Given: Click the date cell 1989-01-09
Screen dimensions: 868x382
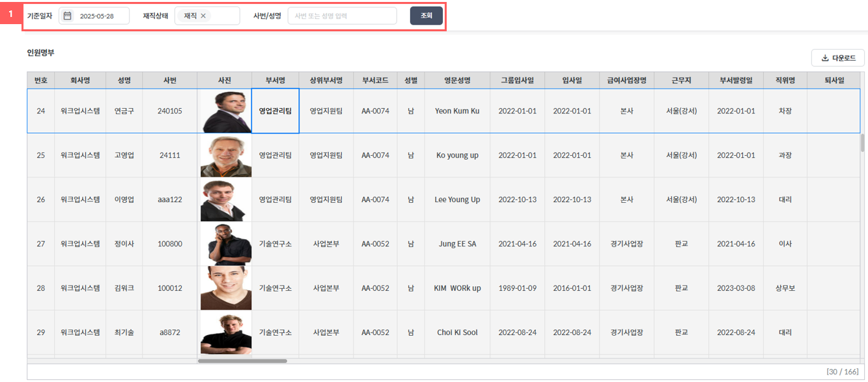Looking at the screenshot, I should coord(518,288).
